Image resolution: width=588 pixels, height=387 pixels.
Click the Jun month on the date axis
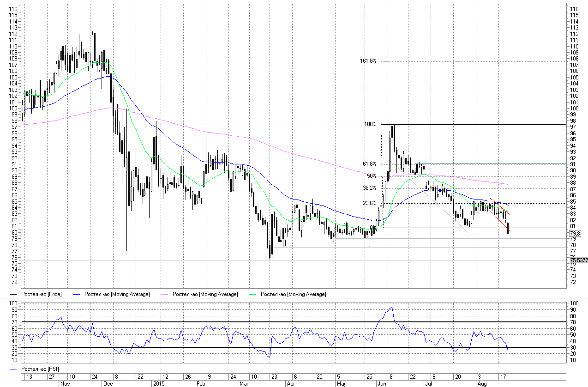tap(382, 383)
